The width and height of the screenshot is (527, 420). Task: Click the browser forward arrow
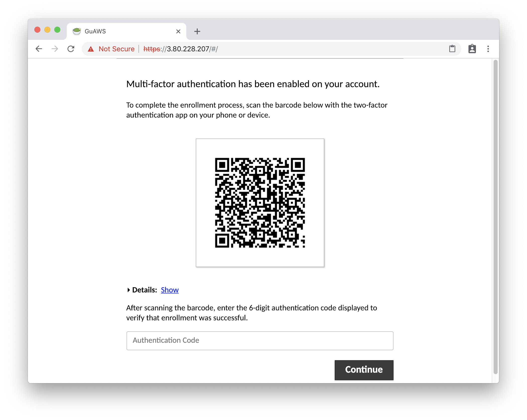[x=55, y=49]
